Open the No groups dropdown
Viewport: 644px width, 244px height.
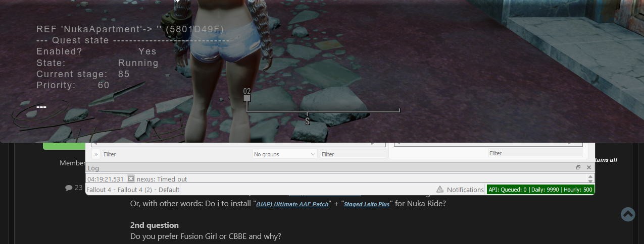pos(285,154)
